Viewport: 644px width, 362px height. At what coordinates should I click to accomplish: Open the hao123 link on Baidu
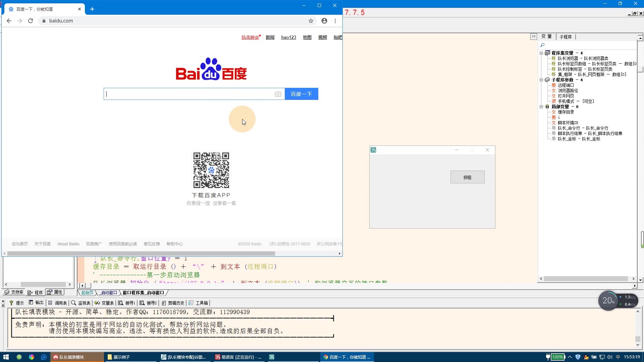[x=288, y=37]
